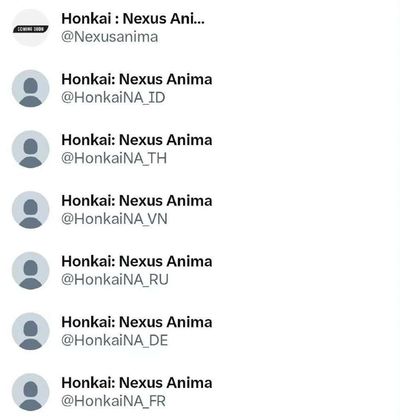Click the default avatar next to @HonkaiNA_VN
The height and width of the screenshot is (420, 400).
tap(30, 210)
